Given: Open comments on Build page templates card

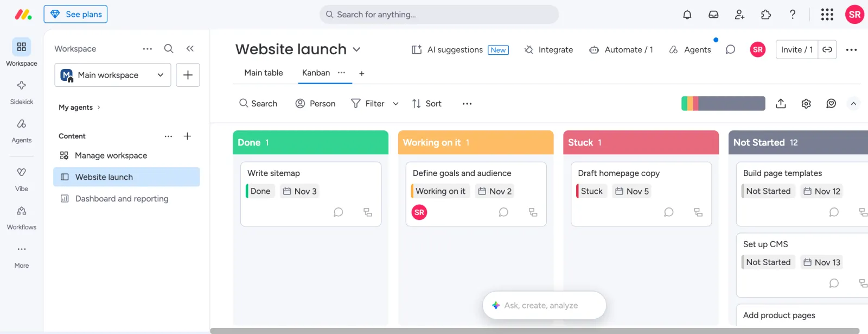Looking at the screenshot, I should pyautogui.click(x=834, y=212).
